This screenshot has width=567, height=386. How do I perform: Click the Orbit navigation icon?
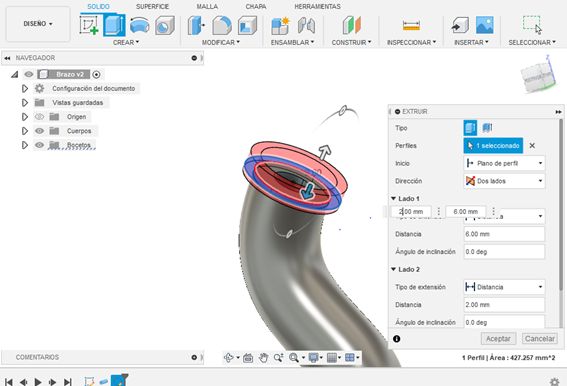point(229,358)
